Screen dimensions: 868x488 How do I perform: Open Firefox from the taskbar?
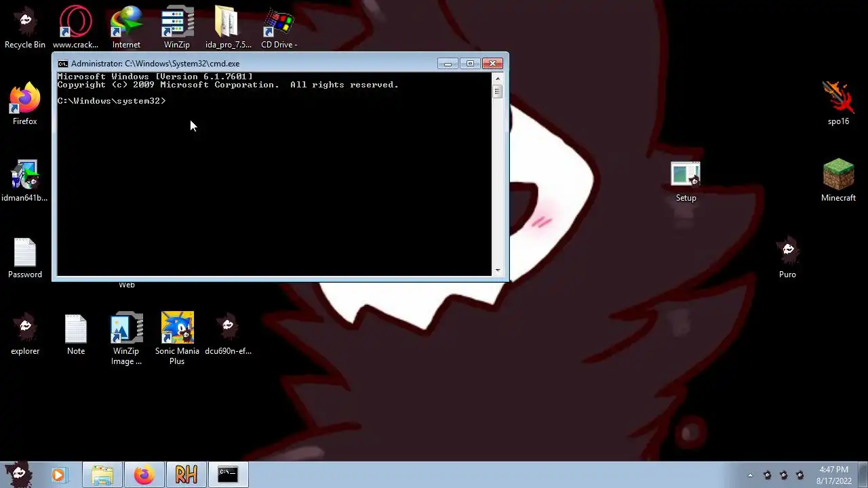[x=144, y=475]
